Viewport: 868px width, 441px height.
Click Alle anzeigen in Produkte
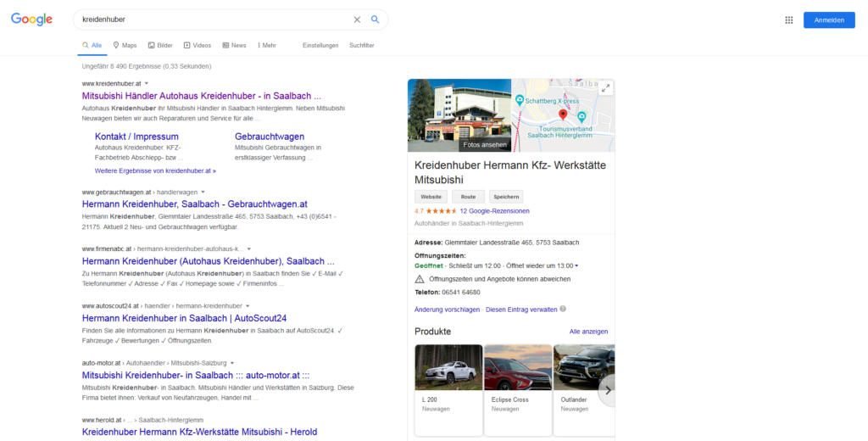pyautogui.click(x=588, y=332)
